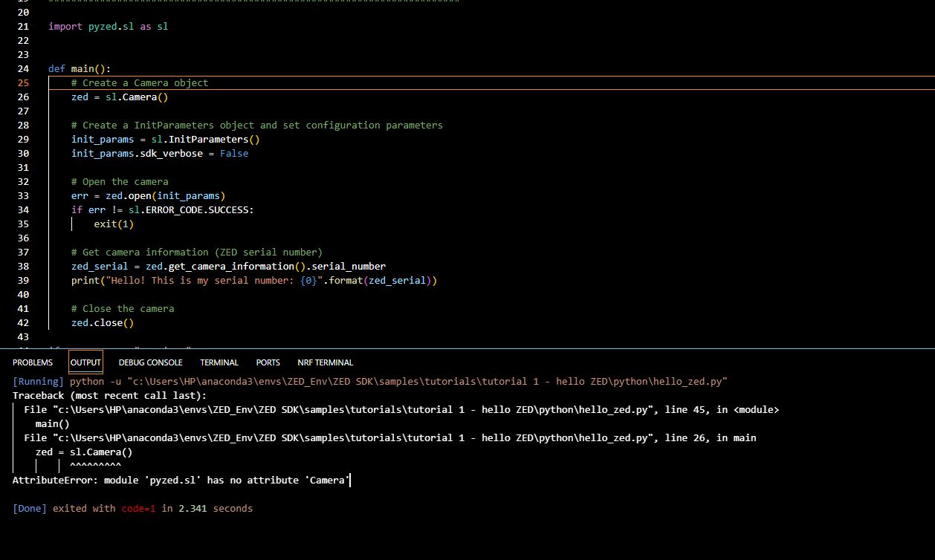Click the AttributeError message in the output
Screen dimensions: 935x560
pyautogui.click(x=180, y=481)
